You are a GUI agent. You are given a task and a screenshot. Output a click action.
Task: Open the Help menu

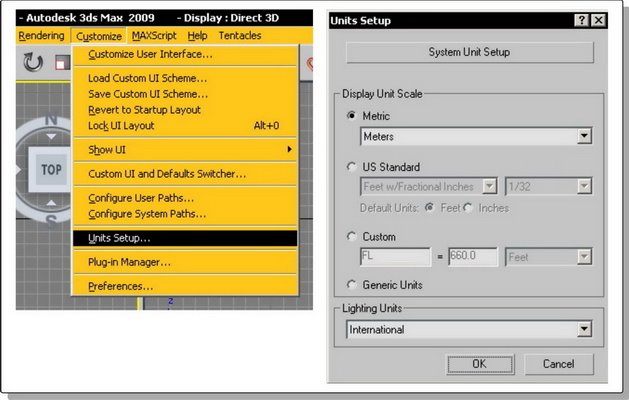click(x=197, y=36)
